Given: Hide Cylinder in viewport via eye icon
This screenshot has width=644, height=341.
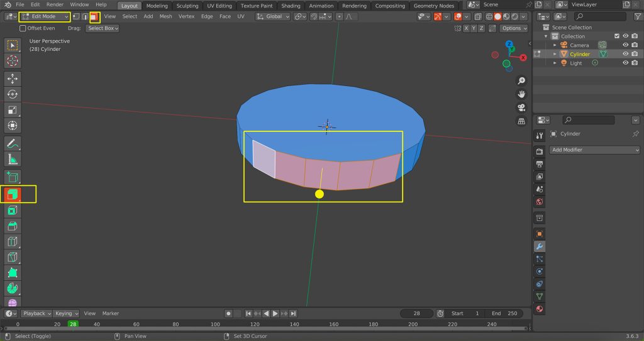Looking at the screenshot, I should tap(626, 54).
